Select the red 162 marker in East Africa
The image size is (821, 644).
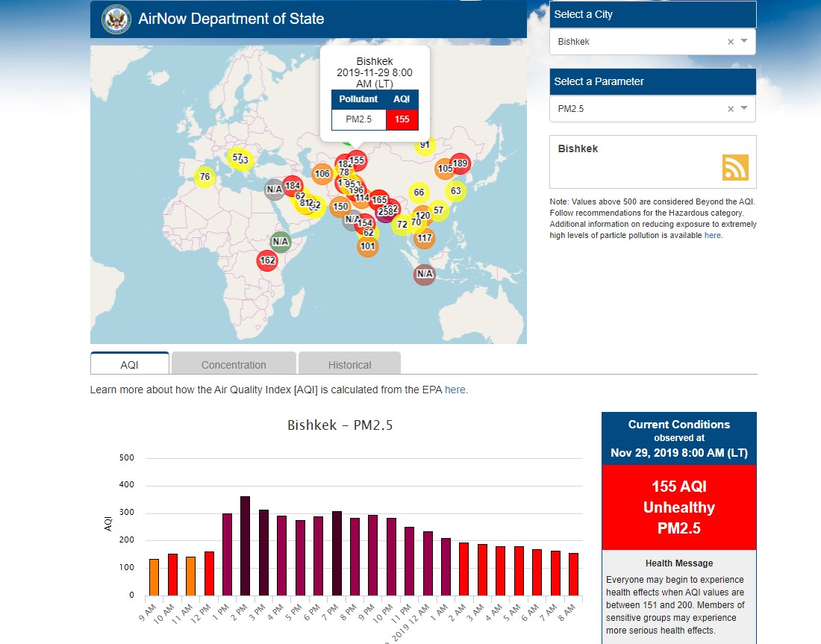click(267, 260)
